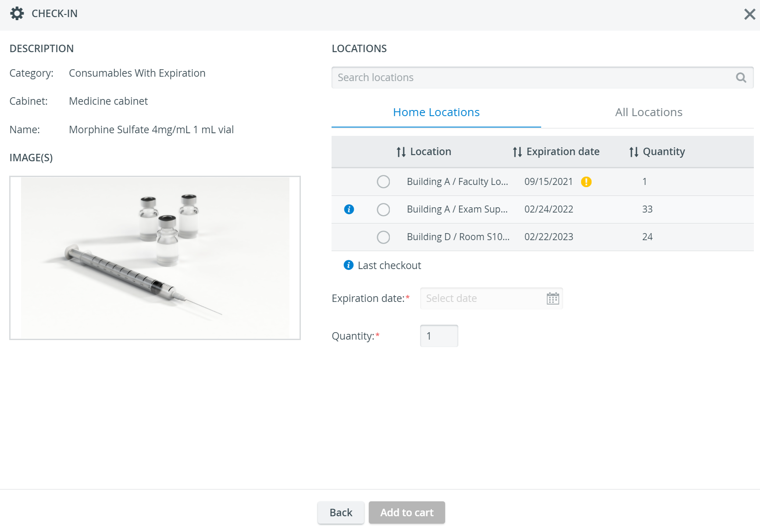Screen dimensions: 760x532
Task: Select Building D / Room S10... radio button
Action: (x=383, y=238)
